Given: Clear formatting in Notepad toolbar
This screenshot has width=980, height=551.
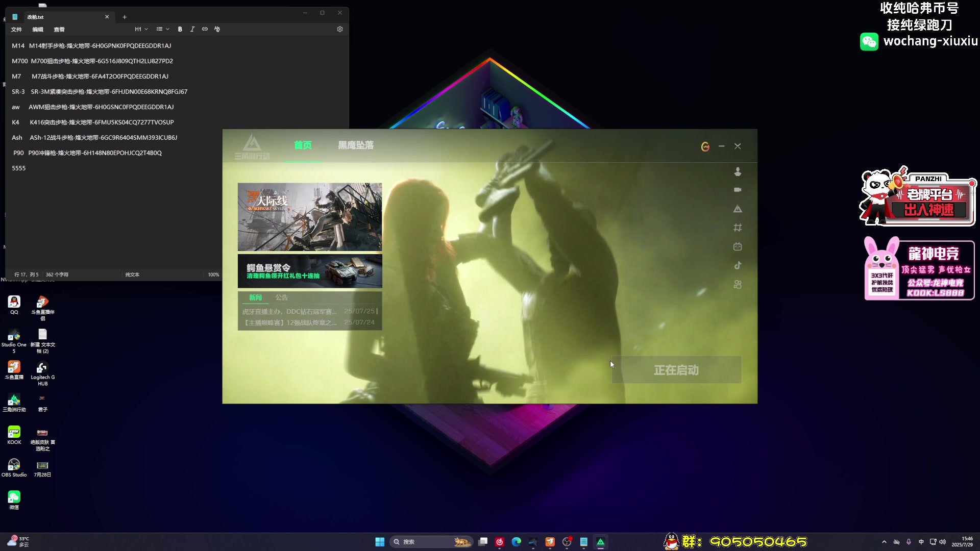Looking at the screenshot, I should [217, 29].
